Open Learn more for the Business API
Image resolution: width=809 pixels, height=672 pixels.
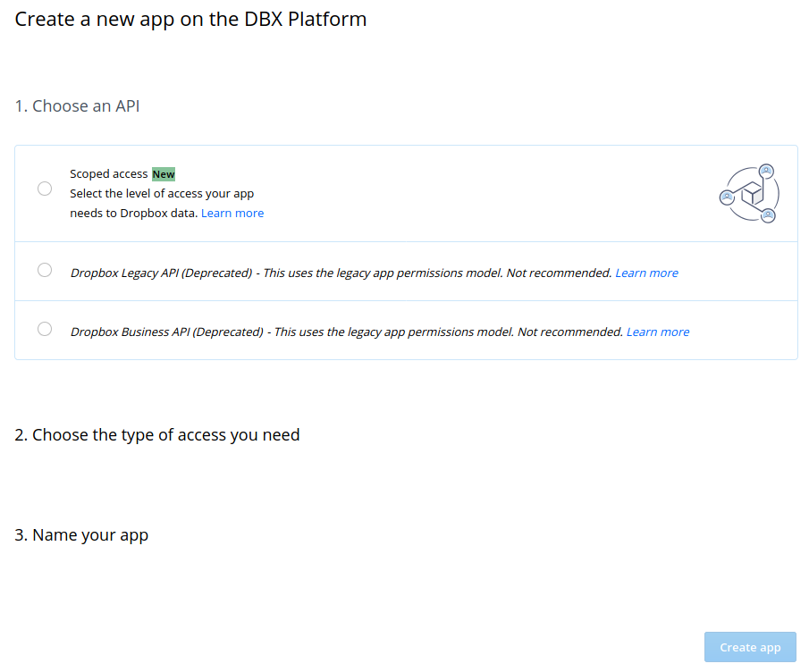click(x=657, y=332)
